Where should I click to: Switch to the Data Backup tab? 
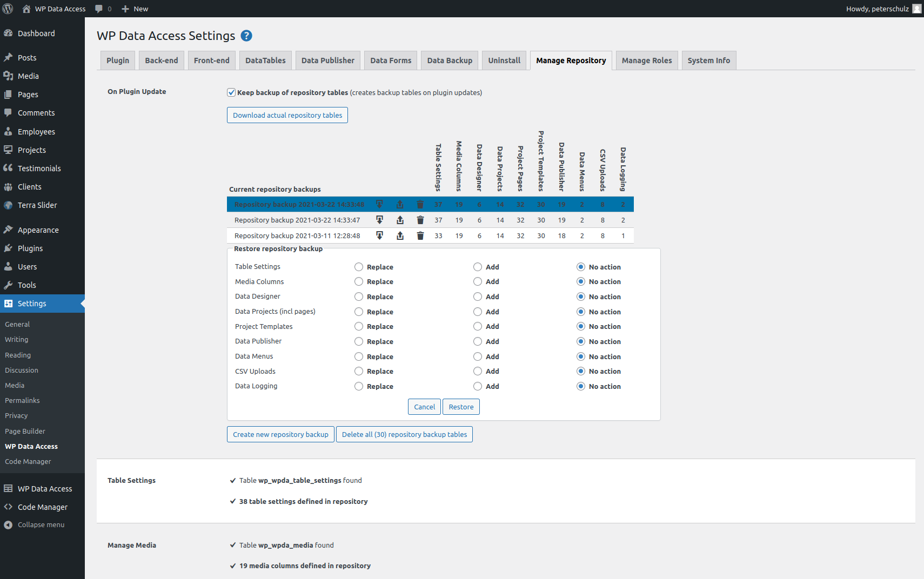tap(450, 60)
